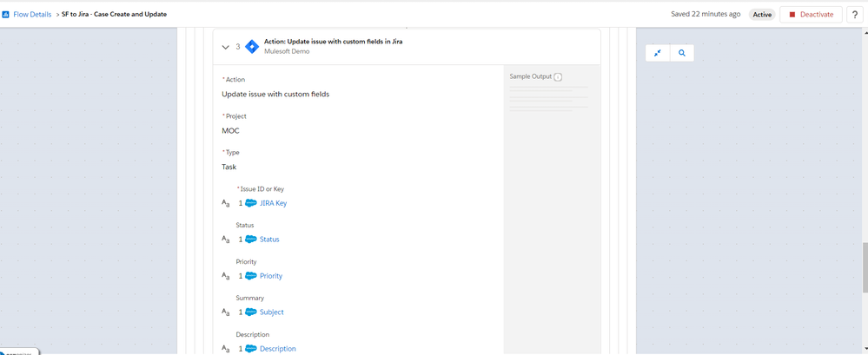Click the Summary field label

point(249,298)
